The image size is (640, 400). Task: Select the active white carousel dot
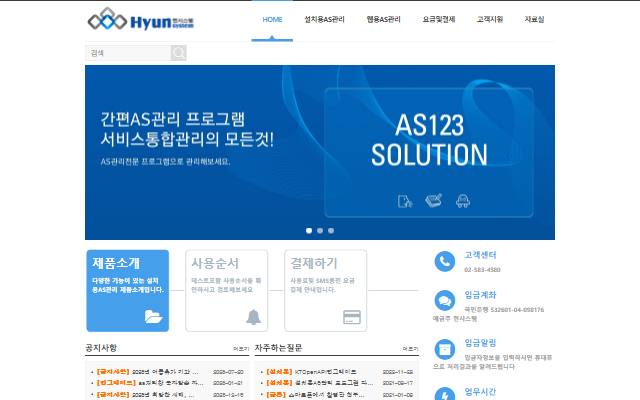click(x=309, y=231)
